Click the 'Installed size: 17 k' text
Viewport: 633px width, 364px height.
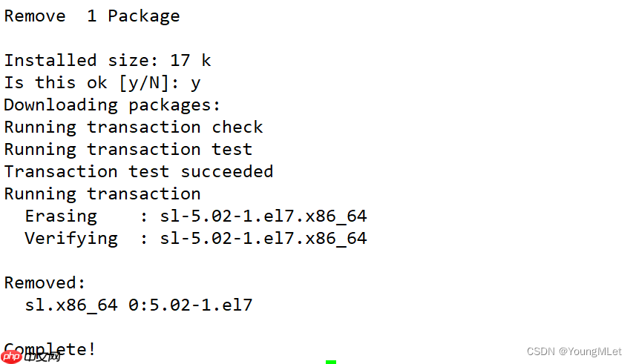[x=108, y=60]
